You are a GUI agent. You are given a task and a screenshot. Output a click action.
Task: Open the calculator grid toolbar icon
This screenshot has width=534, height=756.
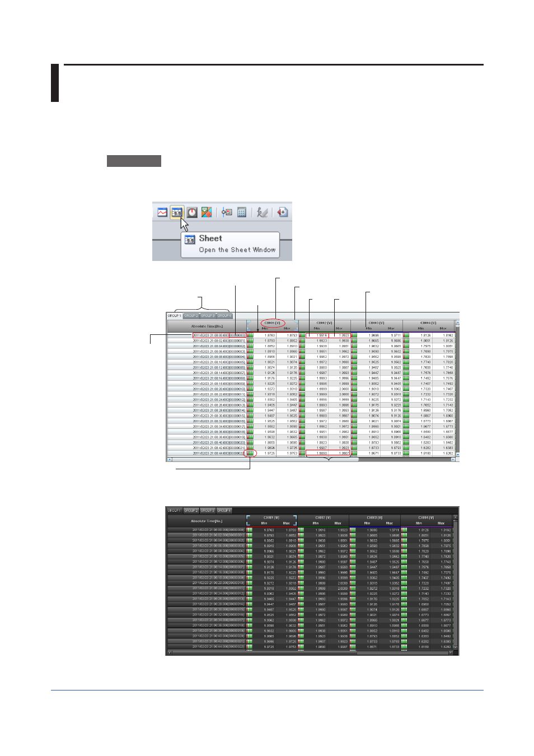point(242,212)
